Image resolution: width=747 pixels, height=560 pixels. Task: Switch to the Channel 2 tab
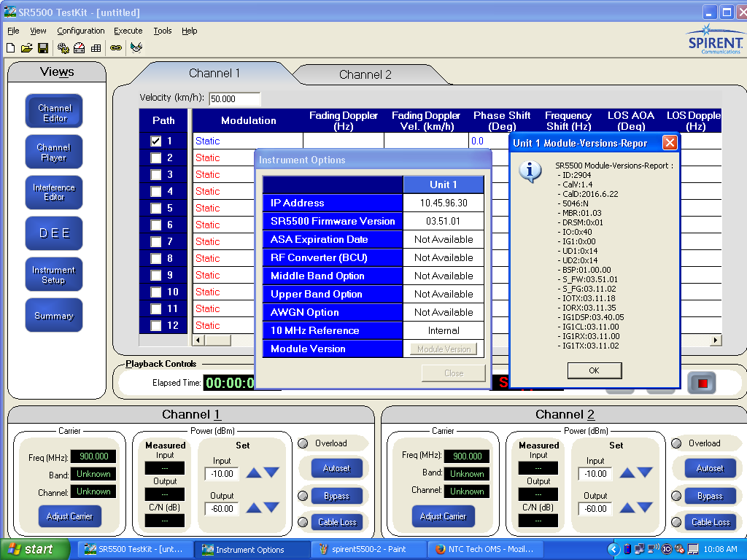(365, 74)
